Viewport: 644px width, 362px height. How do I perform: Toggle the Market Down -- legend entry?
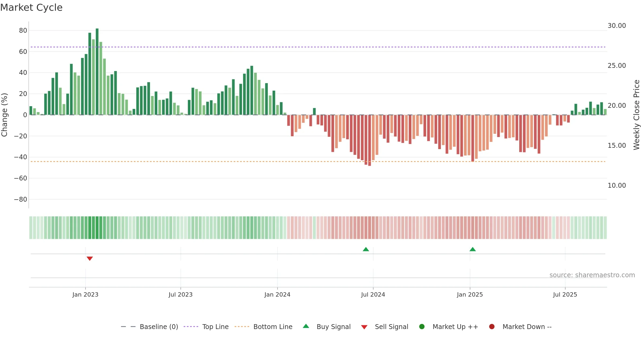[x=520, y=327]
